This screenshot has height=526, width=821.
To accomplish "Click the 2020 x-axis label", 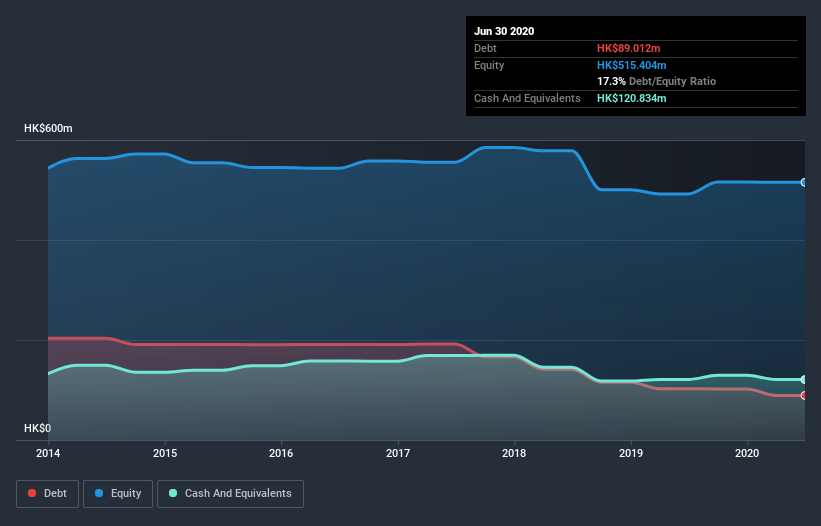I will tap(747, 453).
